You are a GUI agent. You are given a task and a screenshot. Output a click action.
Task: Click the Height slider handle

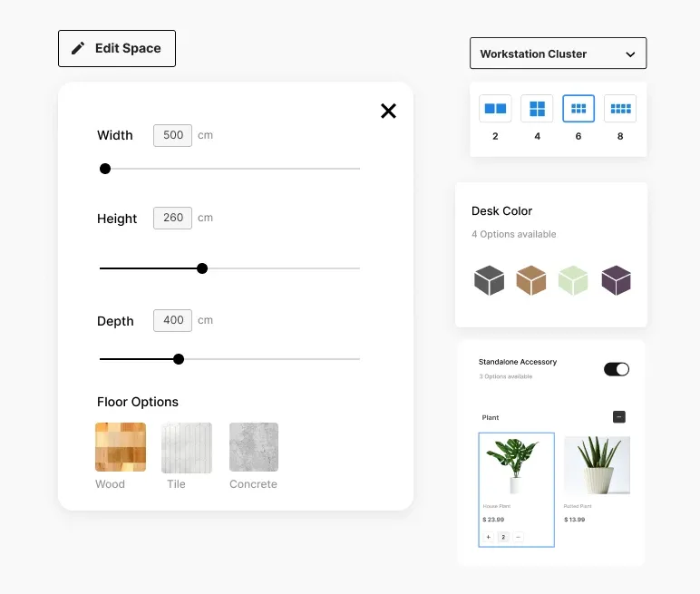pos(202,268)
